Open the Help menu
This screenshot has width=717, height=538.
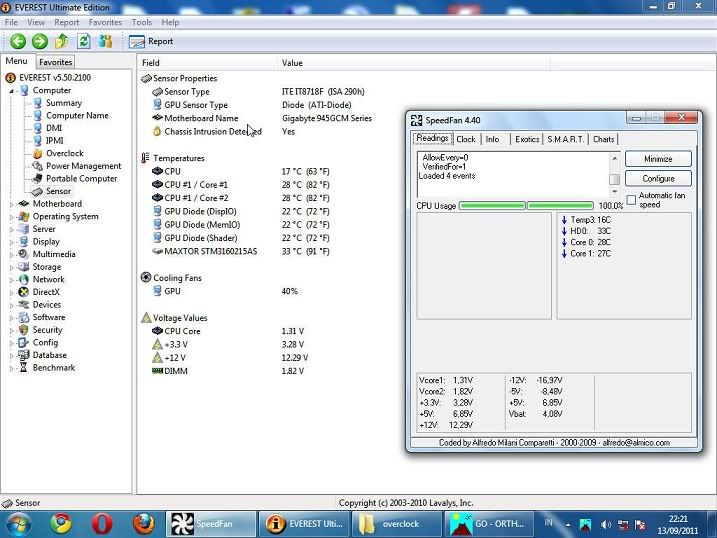click(170, 22)
